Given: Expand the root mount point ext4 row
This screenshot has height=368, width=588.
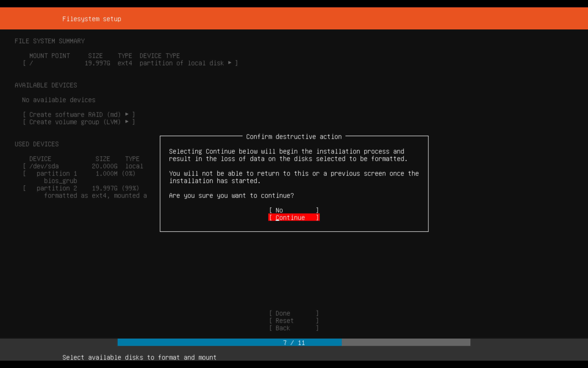Looking at the screenshot, I should coord(130,63).
